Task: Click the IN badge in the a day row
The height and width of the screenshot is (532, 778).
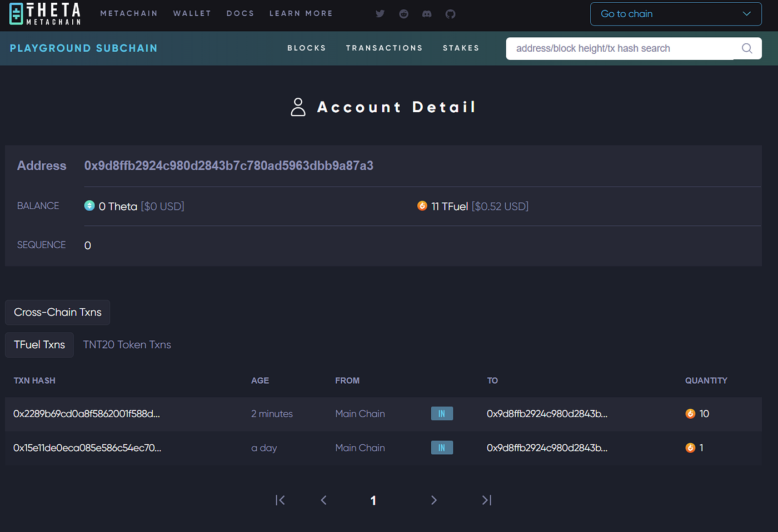Action: coord(442,448)
